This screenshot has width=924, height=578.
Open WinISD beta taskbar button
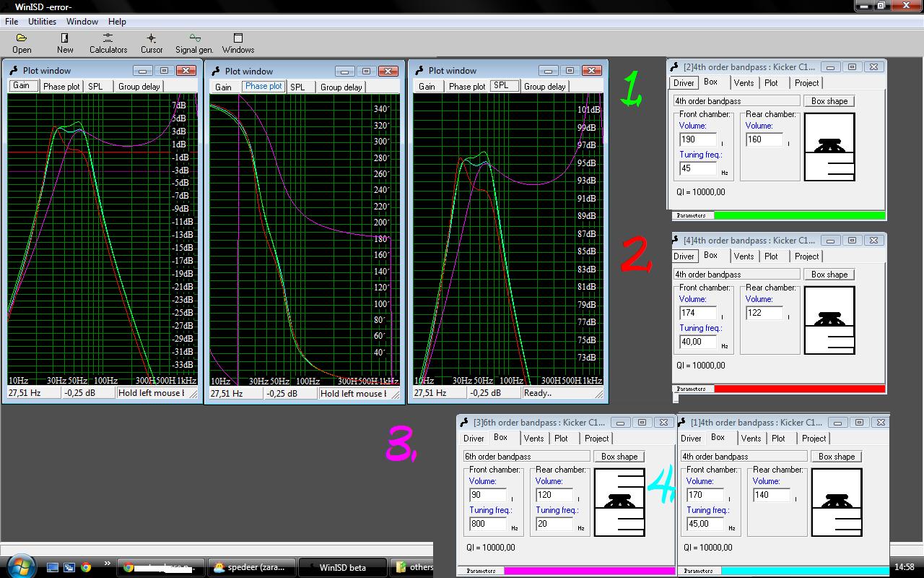pyautogui.click(x=342, y=567)
